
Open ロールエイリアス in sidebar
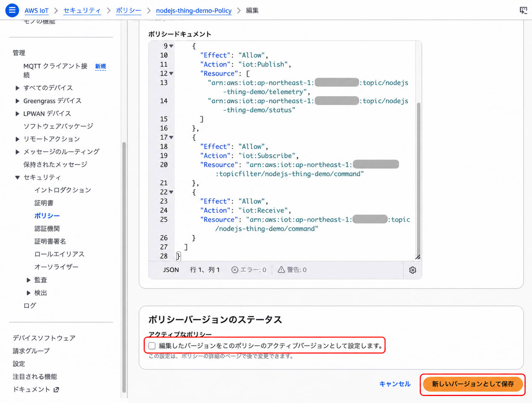coord(59,254)
